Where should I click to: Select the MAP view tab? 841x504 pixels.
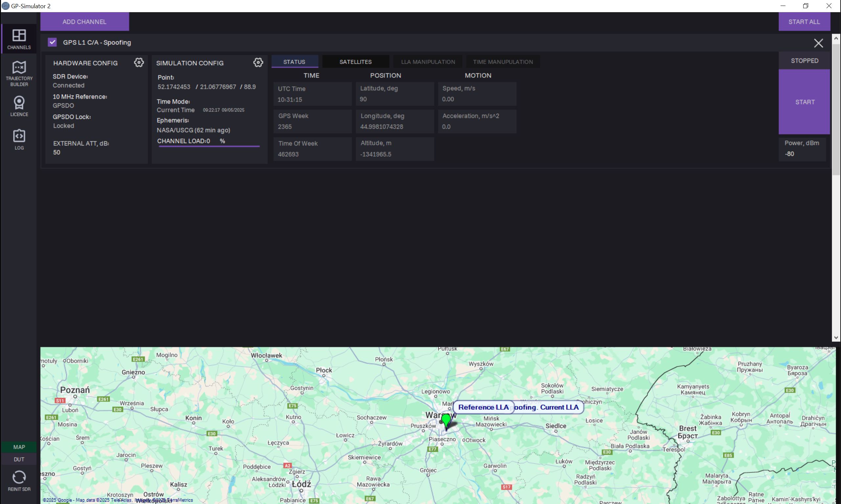[x=19, y=447]
